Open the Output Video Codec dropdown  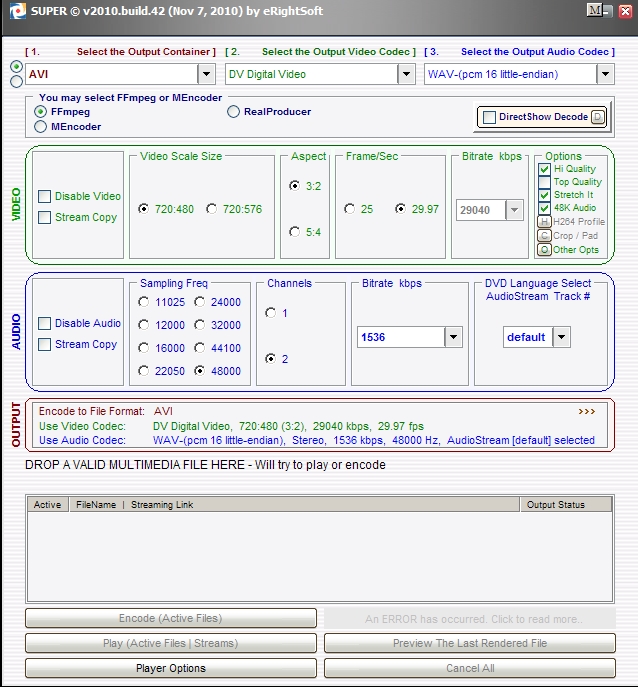[406, 74]
